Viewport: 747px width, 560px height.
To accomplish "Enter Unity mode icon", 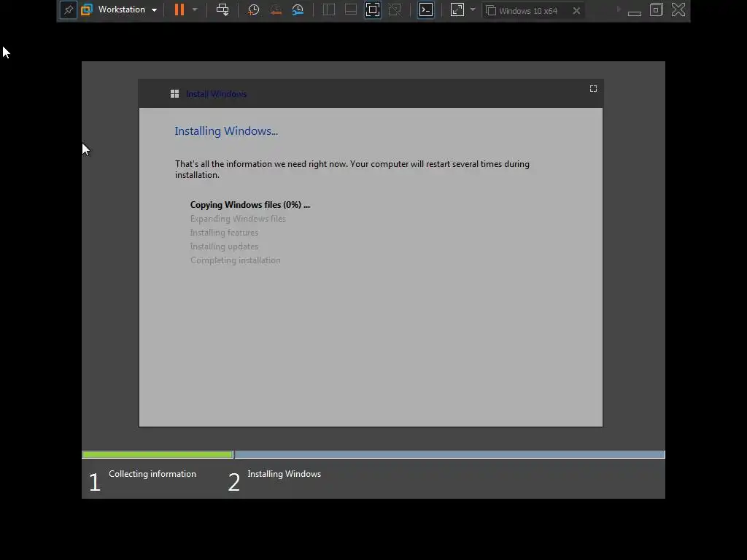I will click(395, 9).
